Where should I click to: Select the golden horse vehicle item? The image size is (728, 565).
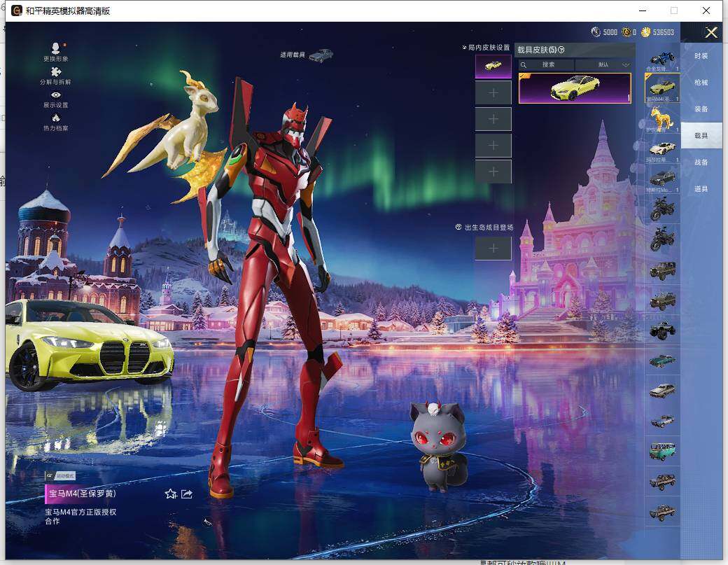(x=662, y=118)
